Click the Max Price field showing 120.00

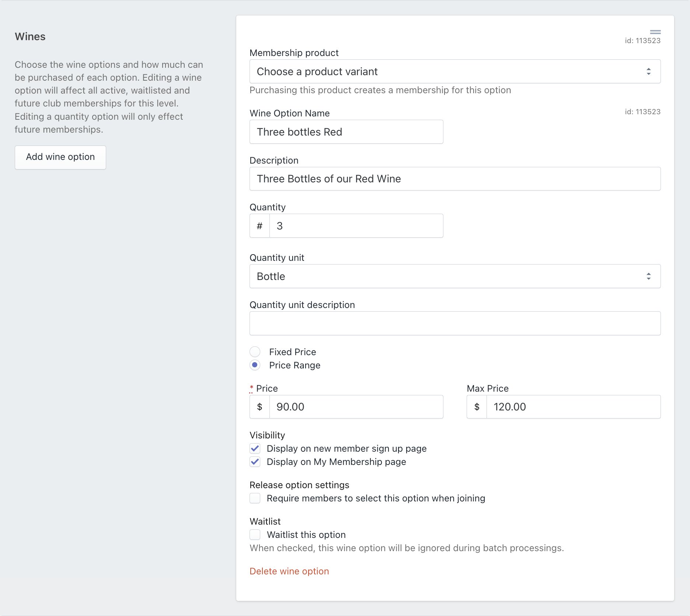[x=573, y=407]
